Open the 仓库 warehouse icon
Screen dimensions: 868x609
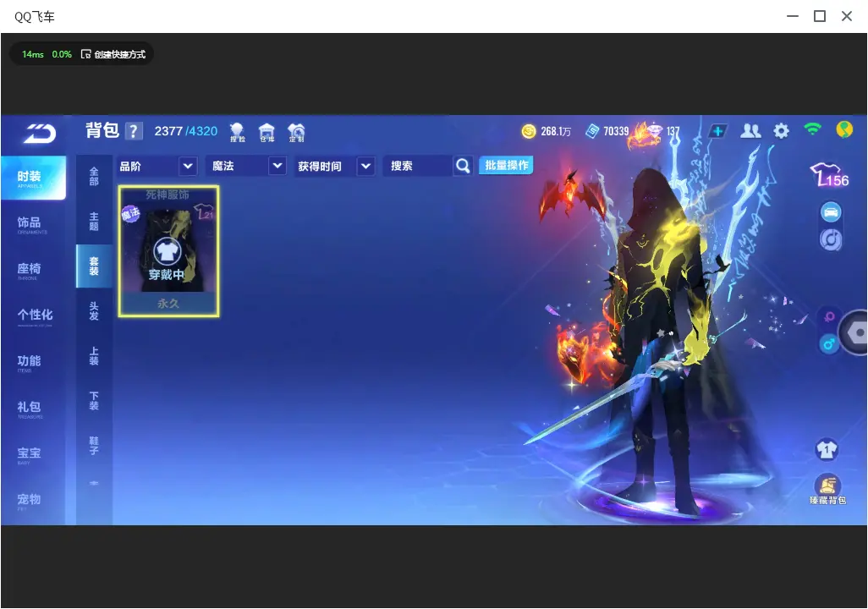pos(266,132)
